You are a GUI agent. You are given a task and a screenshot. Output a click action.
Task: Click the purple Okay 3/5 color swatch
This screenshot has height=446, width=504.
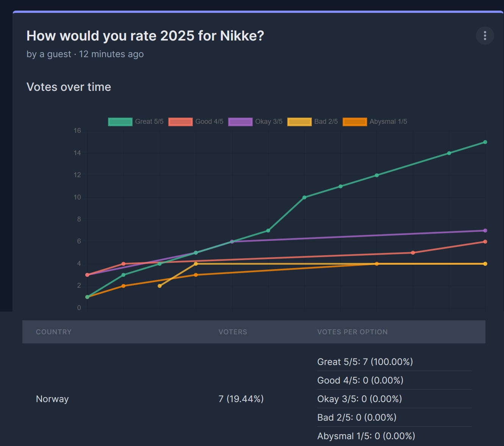tap(240, 122)
